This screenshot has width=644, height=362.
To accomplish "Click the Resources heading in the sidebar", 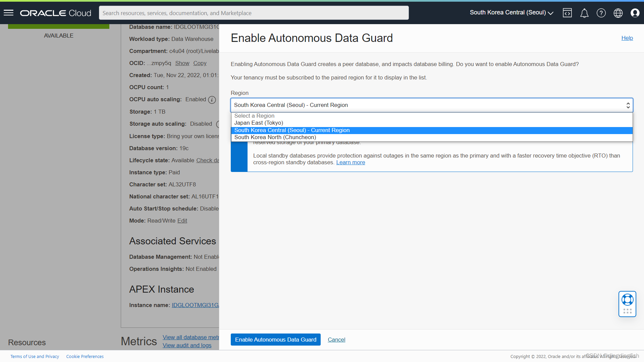I will coord(27,343).
